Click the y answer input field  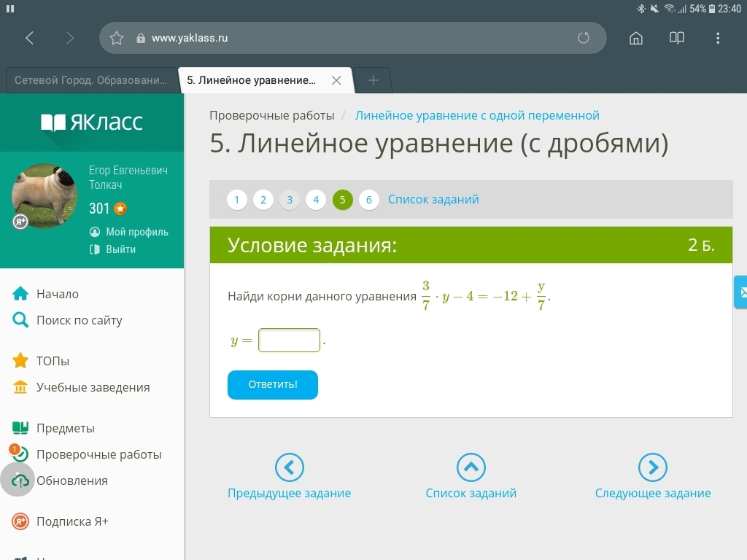(x=289, y=340)
